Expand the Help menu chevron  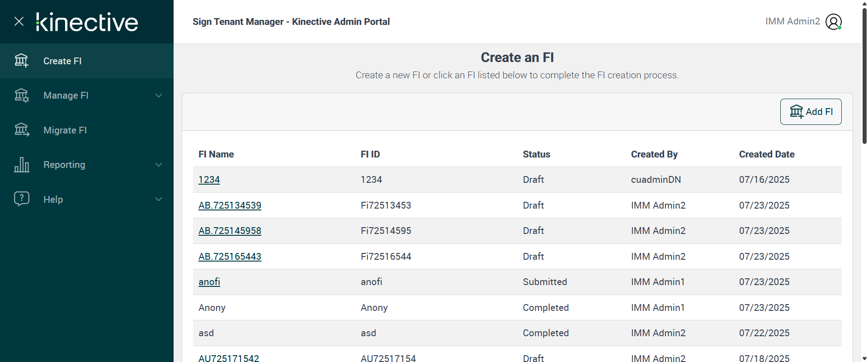[x=159, y=199]
